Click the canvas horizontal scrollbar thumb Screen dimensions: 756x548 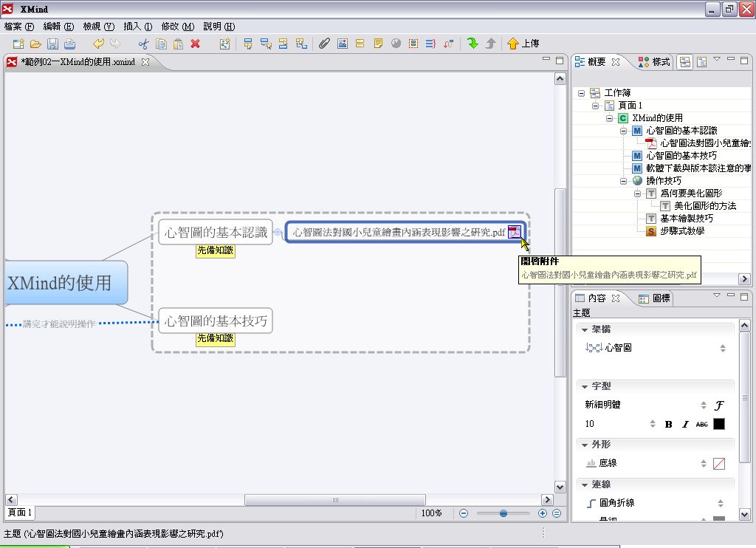(335, 500)
